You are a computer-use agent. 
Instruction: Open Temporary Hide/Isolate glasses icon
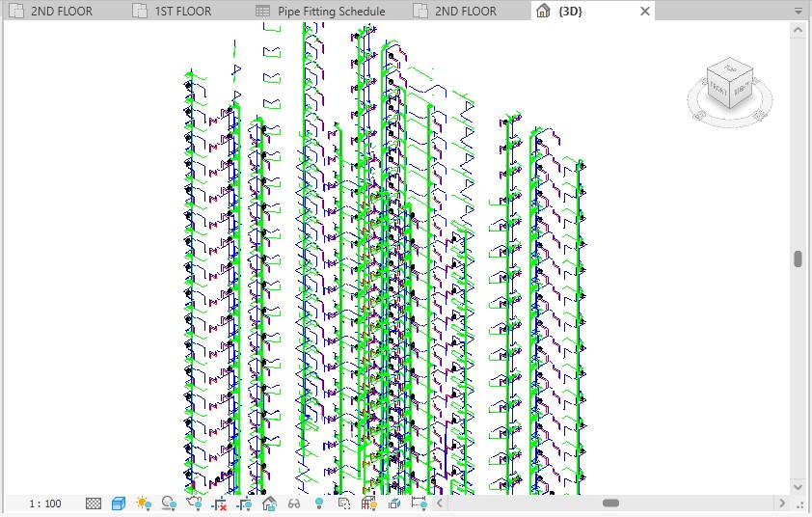point(294,503)
